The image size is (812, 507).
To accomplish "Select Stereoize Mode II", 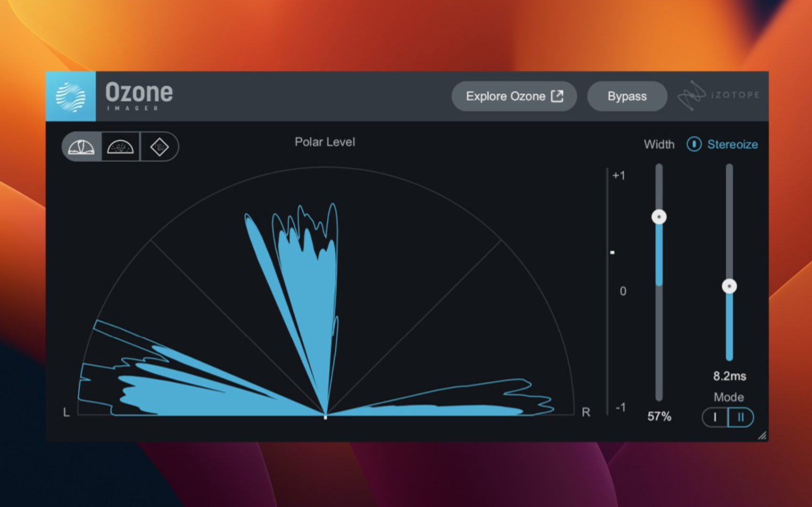I will pyautogui.click(x=741, y=417).
